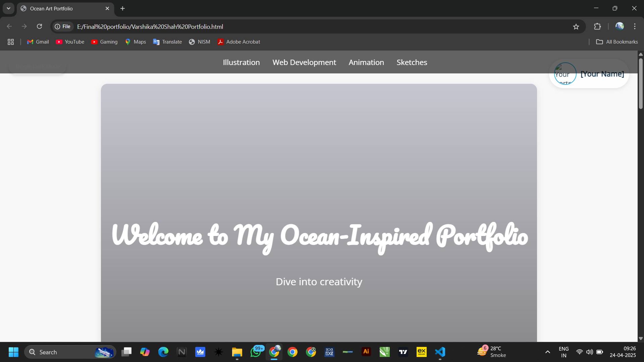Image resolution: width=644 pixels, height=362 pixels.
Task: Open the volume speaker icon
Action: pyautogui.click(x=589, y=352)
